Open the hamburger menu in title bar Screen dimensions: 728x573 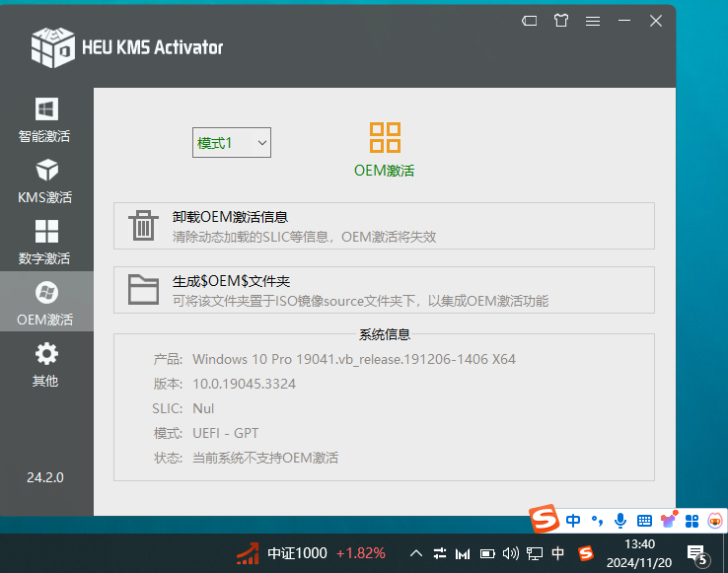click(x=593, y=21)
